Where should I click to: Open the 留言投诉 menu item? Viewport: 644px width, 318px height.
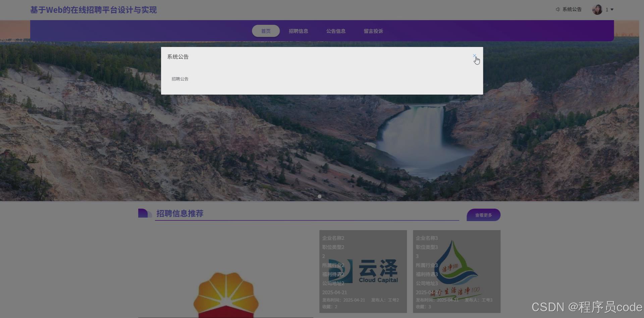(x=373, y=31)
